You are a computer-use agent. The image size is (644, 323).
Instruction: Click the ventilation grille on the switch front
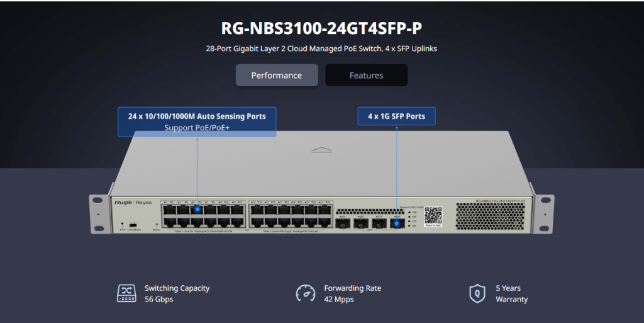click(x=490, y=216)
